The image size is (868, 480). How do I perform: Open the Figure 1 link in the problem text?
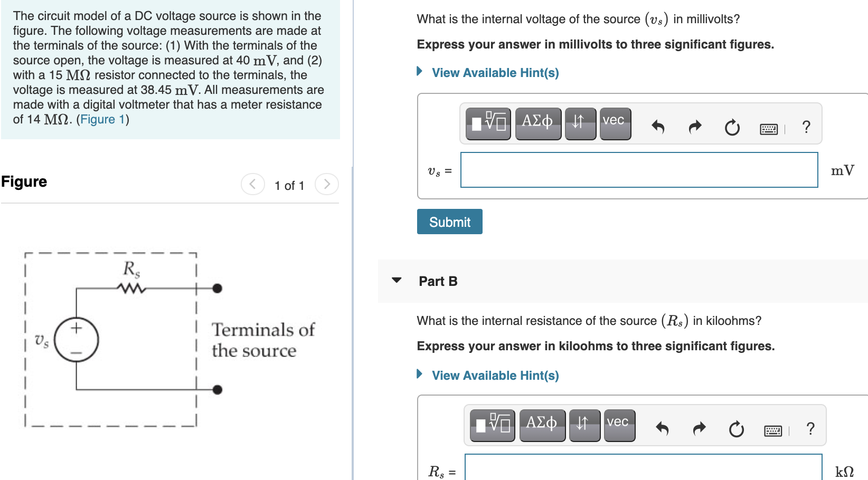coord(102,119)
